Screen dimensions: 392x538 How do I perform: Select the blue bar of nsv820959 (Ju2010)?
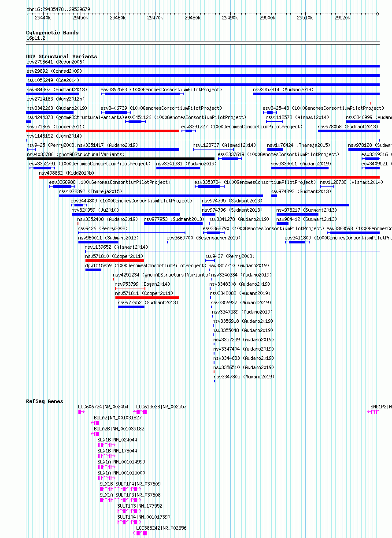[126, 214]
